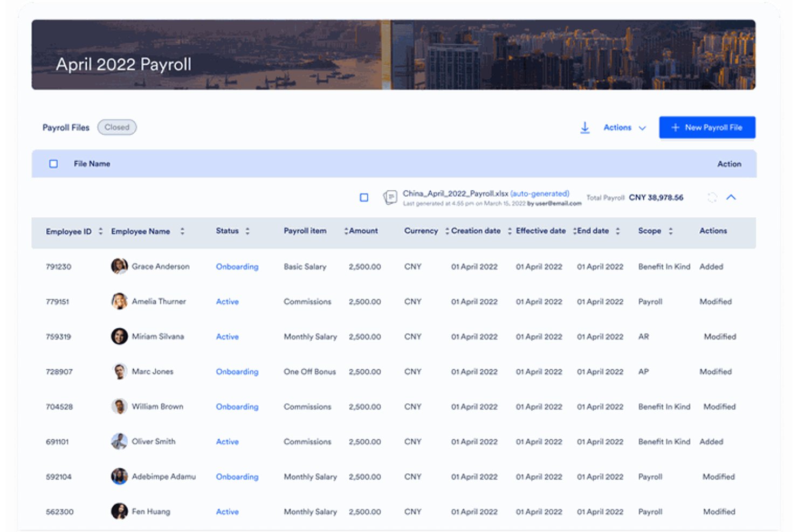Toggle the File Name select-all checkbox
Screen dimensions: 798x532
pos(53,164)
